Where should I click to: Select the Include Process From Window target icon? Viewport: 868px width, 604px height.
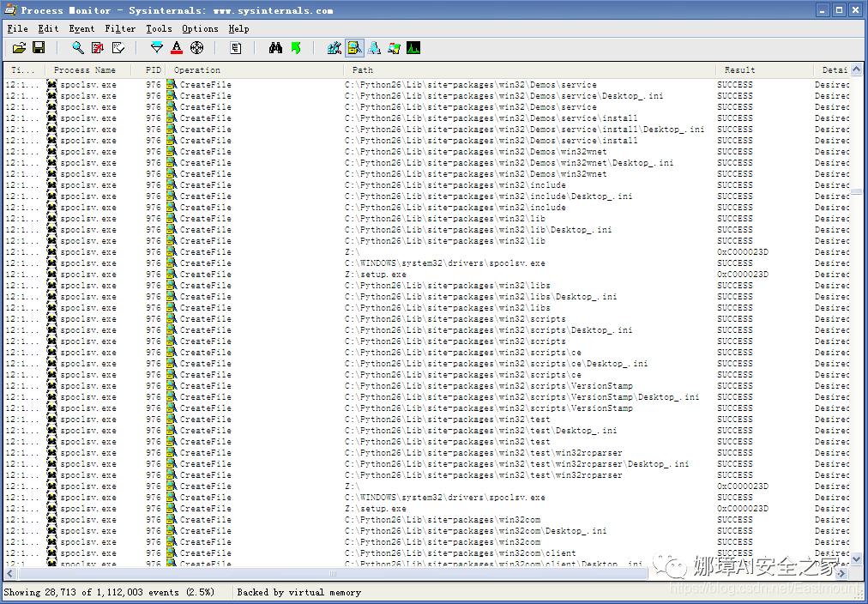click(196, 48)
